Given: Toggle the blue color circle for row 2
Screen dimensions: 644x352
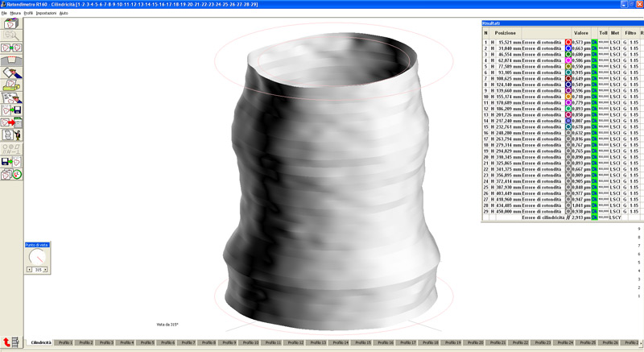Looking at the screenshot, I should pyautogui.click(x=568, y=49).
